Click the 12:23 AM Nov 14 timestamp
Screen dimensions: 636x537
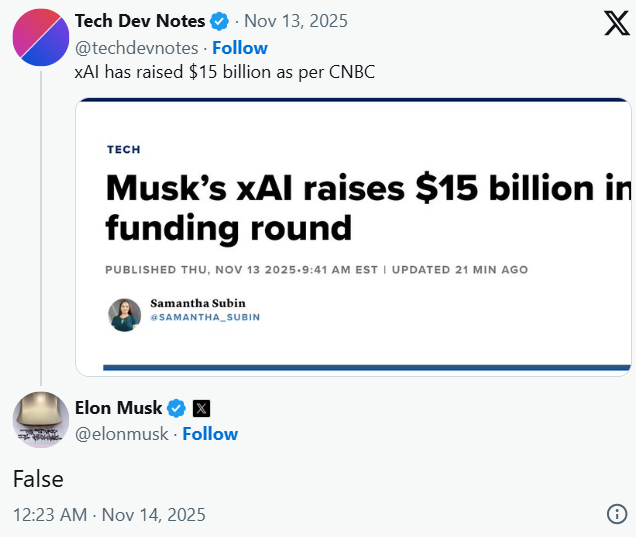[x=109, y=514]
